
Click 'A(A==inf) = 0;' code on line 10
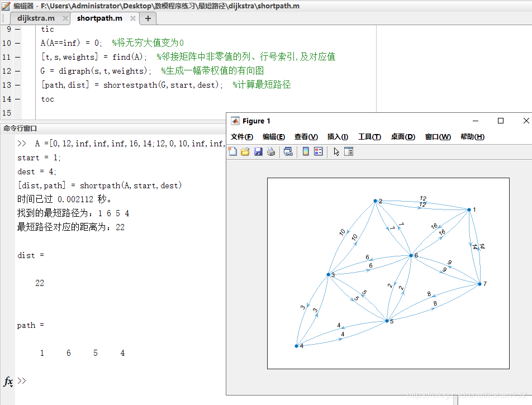tap(72, 43)
